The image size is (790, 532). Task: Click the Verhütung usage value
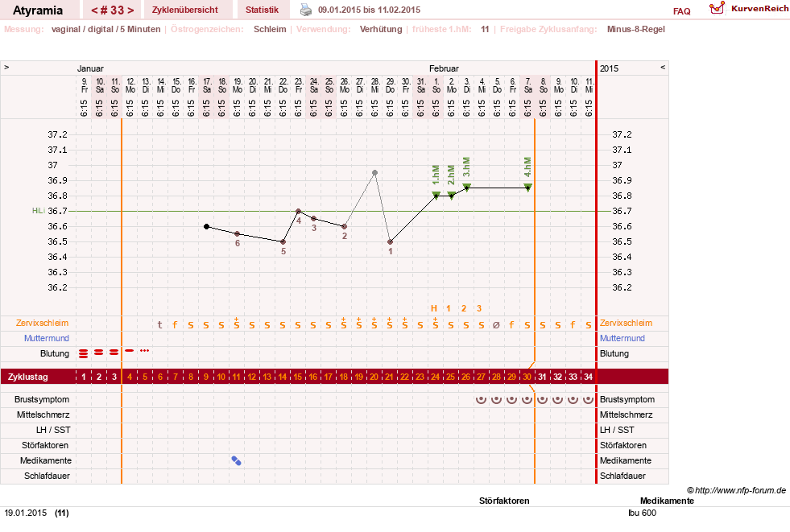pyautogui.click(x=381, y=29)
